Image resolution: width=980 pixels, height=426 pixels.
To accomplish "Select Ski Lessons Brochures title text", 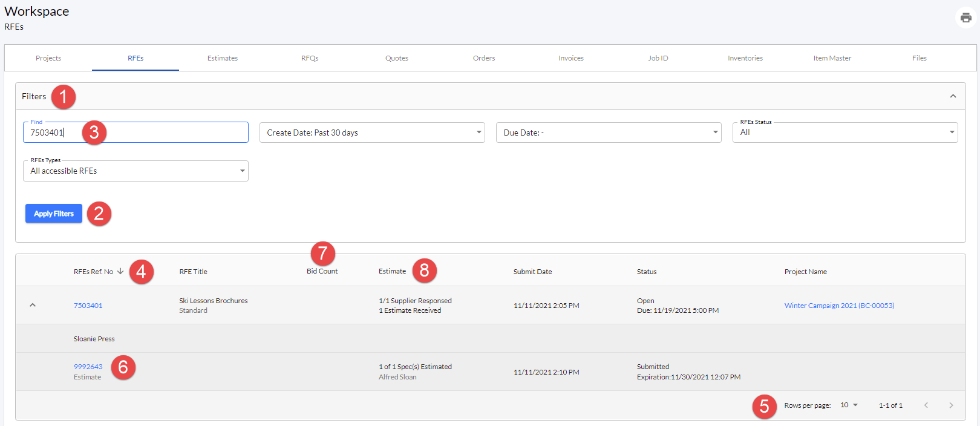I will coord(214,301).
